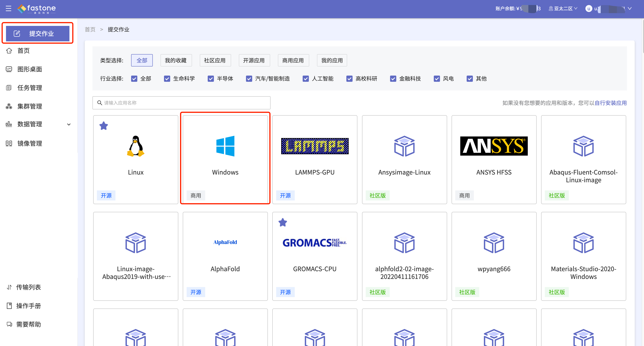The width and height of the screenshot is (644, 346).
Task: Click the Linux penguin icon
Action: [x=136, y=146]
